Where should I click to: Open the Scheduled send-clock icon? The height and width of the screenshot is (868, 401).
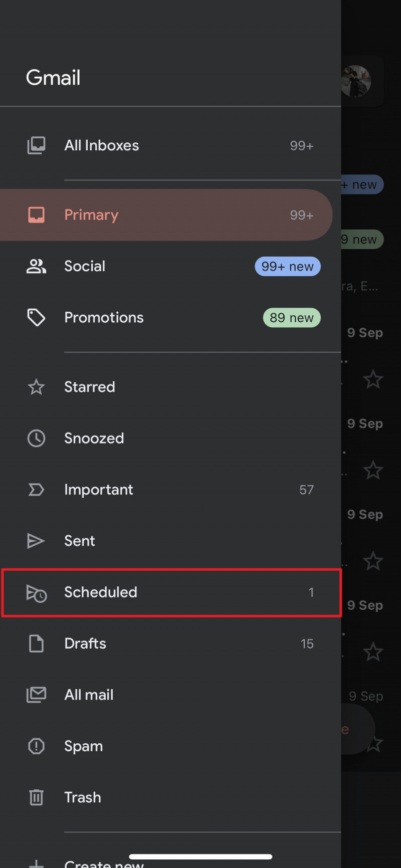[x=37, y=593]
